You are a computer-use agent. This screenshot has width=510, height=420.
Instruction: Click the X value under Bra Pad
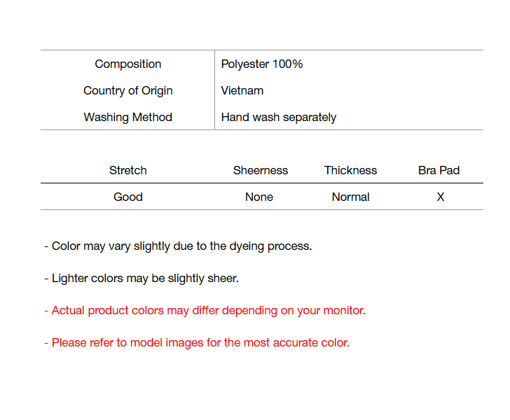(x=441, y=197)
